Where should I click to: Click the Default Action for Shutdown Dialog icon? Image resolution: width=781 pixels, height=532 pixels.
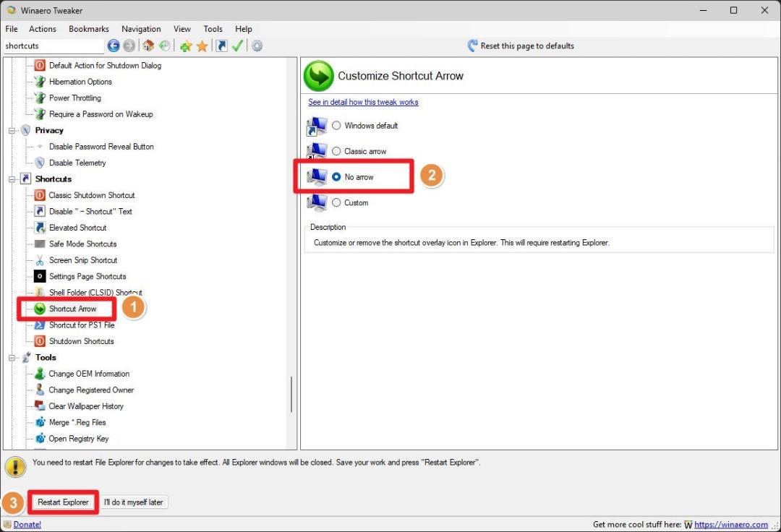click(40, 65)
